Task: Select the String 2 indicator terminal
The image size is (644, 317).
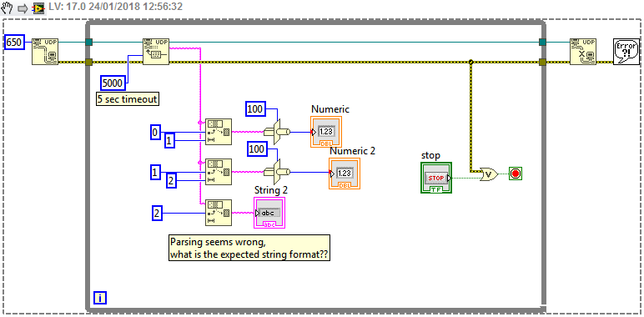Action: (x=269, y=213)
